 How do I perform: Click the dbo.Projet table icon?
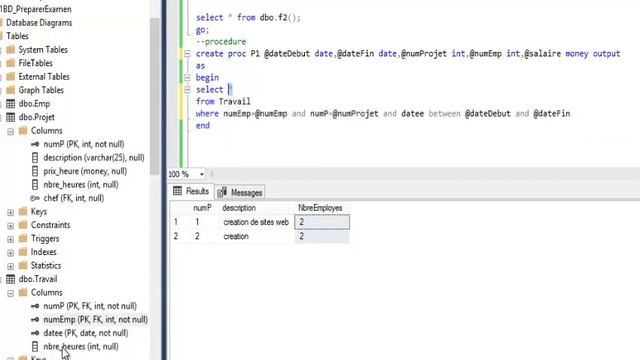pyautogui.click(x=11, y=117)
